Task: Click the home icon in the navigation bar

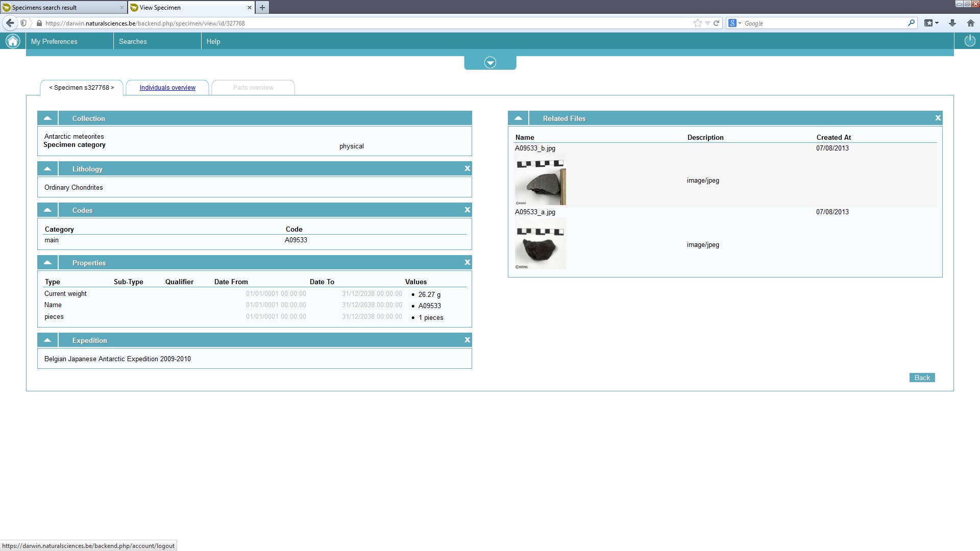Action: tap(13, 41)
